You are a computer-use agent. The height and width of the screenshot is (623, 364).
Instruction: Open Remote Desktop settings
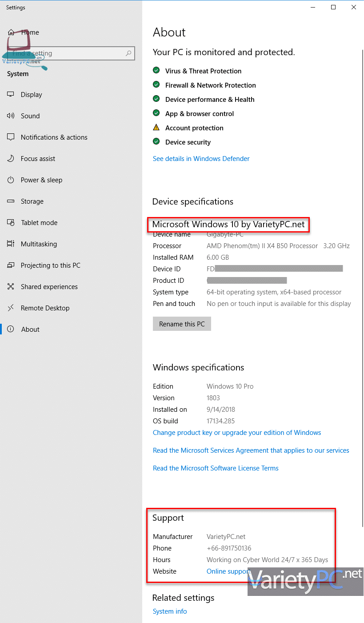[71, 308]
